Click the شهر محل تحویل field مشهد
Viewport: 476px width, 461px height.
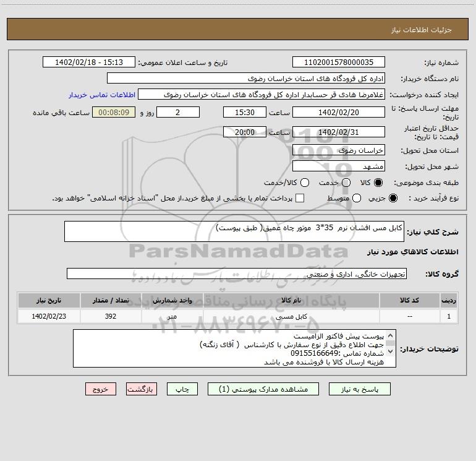pyautogui.click(x=339, y=166)
